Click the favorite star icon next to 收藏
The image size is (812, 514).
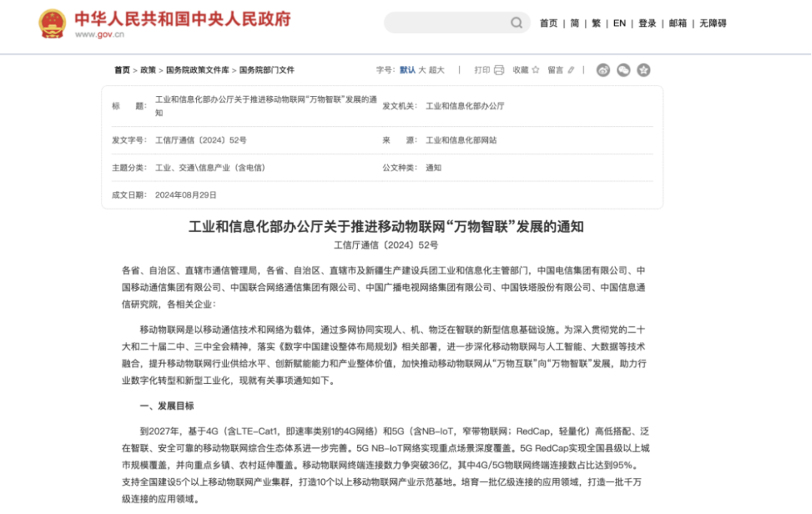[535, 70]
